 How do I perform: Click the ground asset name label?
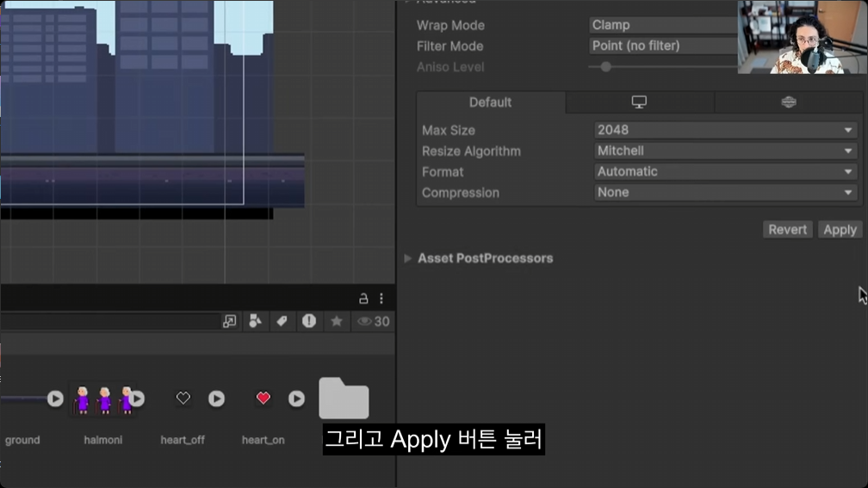(22, 441)
